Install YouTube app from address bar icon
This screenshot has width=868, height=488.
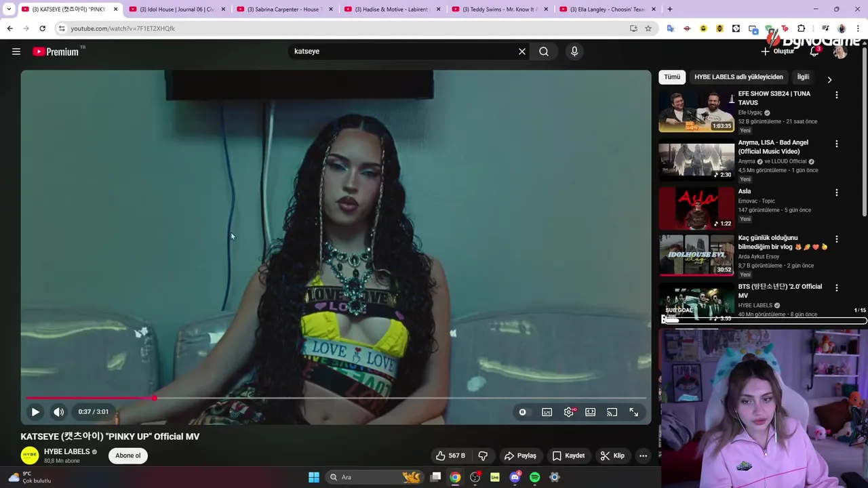click(633, 28)
